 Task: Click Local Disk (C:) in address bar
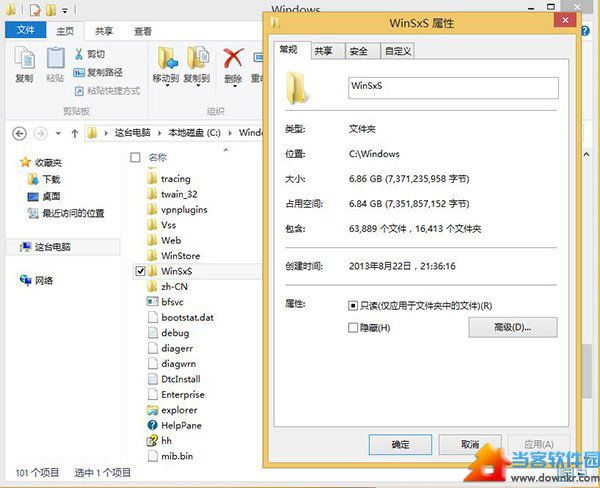tap(194, 133)
